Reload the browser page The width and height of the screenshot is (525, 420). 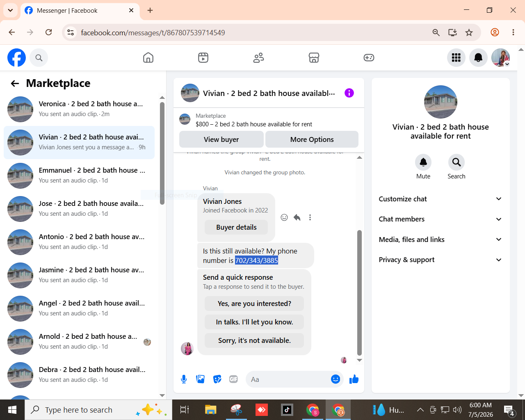pos(48,32)
